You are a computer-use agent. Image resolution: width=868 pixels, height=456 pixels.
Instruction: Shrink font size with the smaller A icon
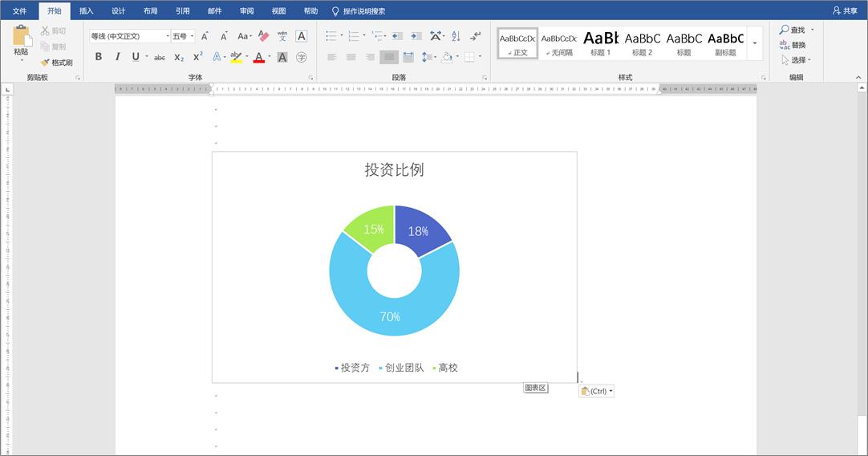[224, 37]
